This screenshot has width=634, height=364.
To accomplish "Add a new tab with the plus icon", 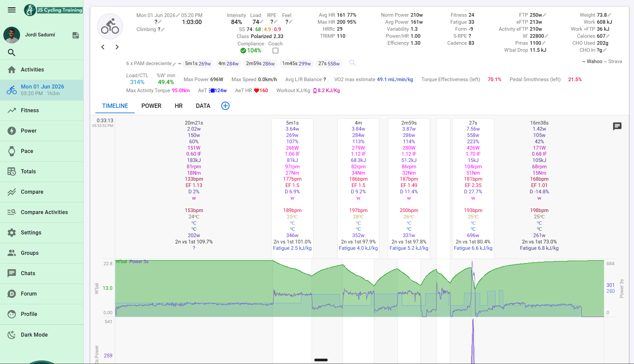I will coord(225,106).
